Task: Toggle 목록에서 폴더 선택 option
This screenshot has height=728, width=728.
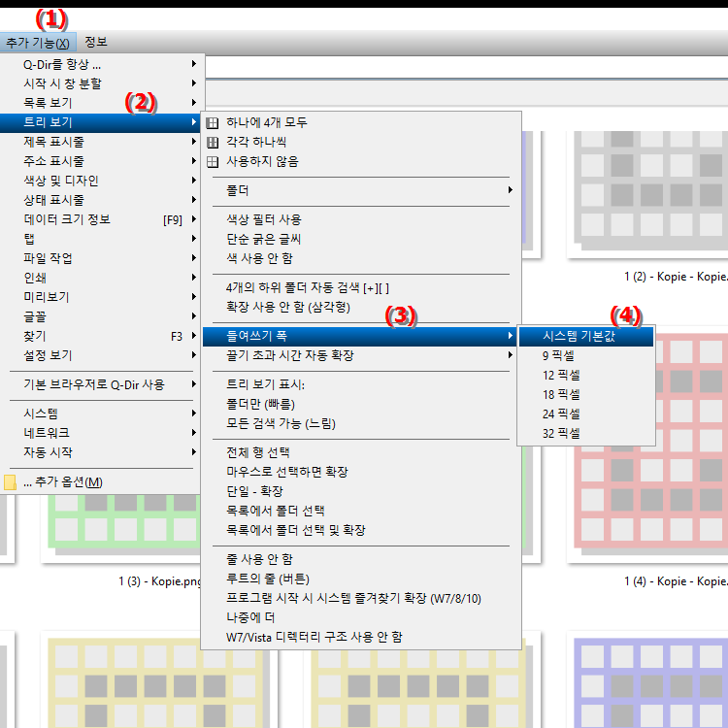Action: (361, 511)
